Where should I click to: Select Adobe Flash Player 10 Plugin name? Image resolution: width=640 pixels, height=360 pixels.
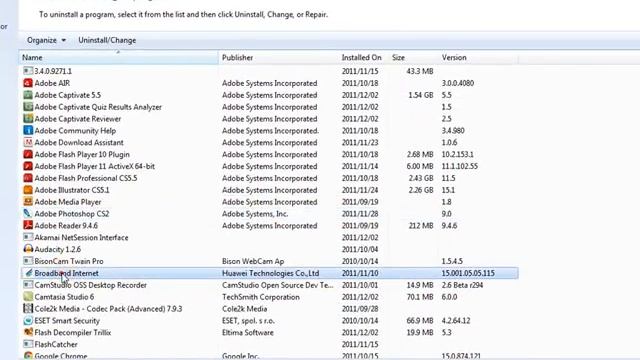point(82,154)
